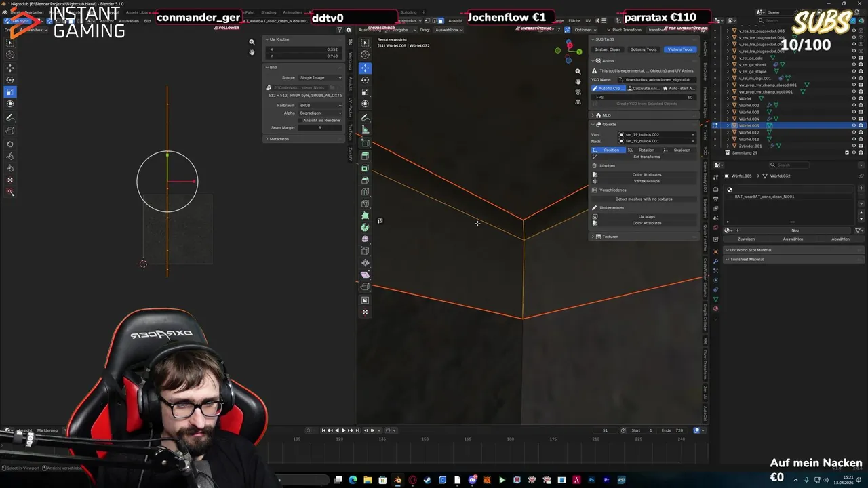868x488 pixels.
Task: Hide Zylinder.001 in the outliner
Action: pyautogui.click(x=853, y=146)
